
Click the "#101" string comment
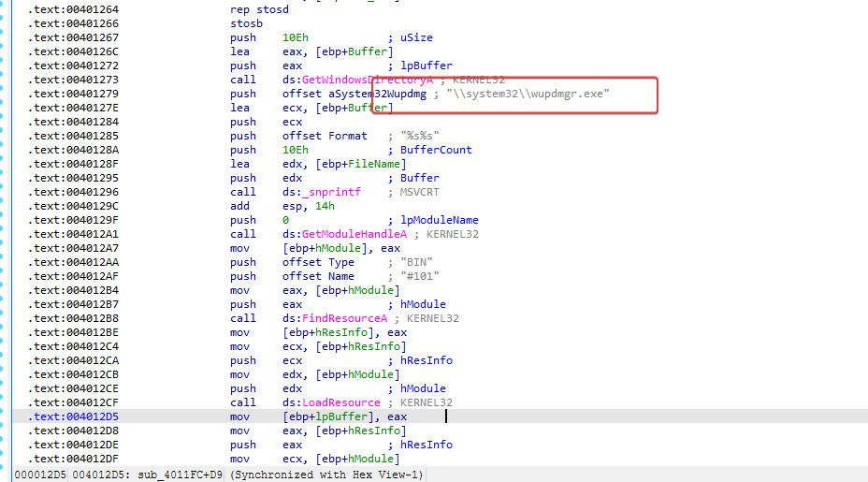point(420,276)
